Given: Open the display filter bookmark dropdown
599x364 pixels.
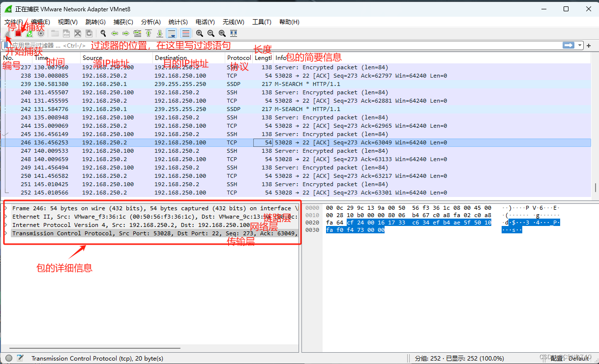Looking at the screenshot, I should [7, 45].
